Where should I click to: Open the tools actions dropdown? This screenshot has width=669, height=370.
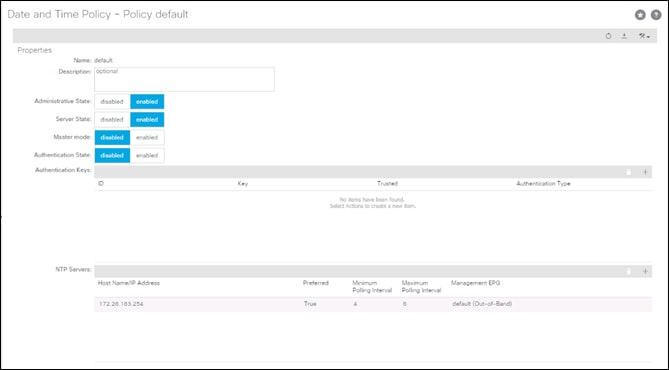(x=644, y=36)
